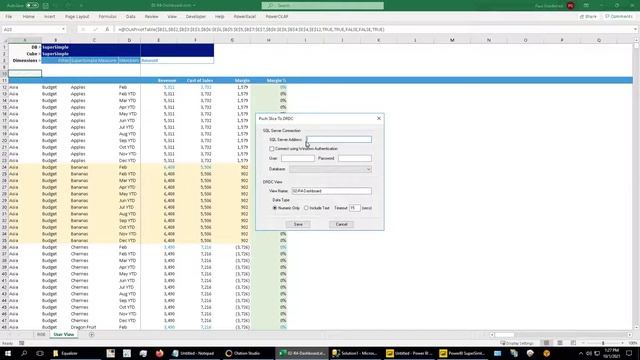Click Cancel in the Push Slice dialog
The width and height of the screenshot is (640, 360).
tap(341, 224)
